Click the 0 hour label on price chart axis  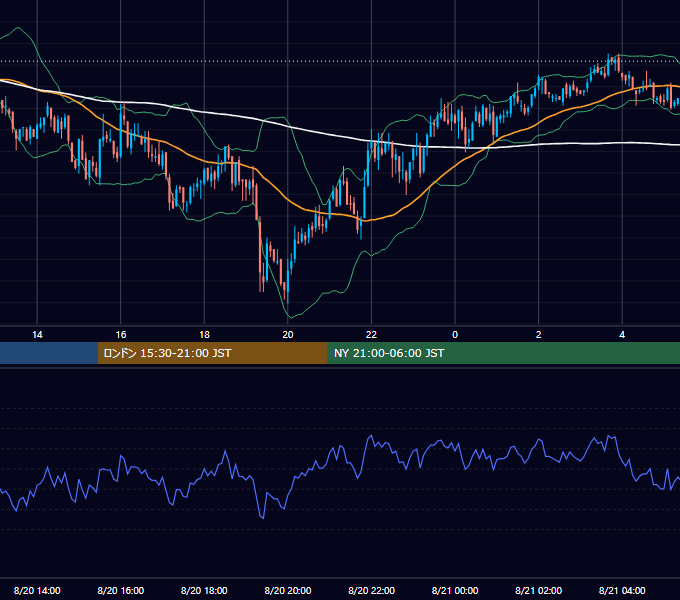pos(455,335)
